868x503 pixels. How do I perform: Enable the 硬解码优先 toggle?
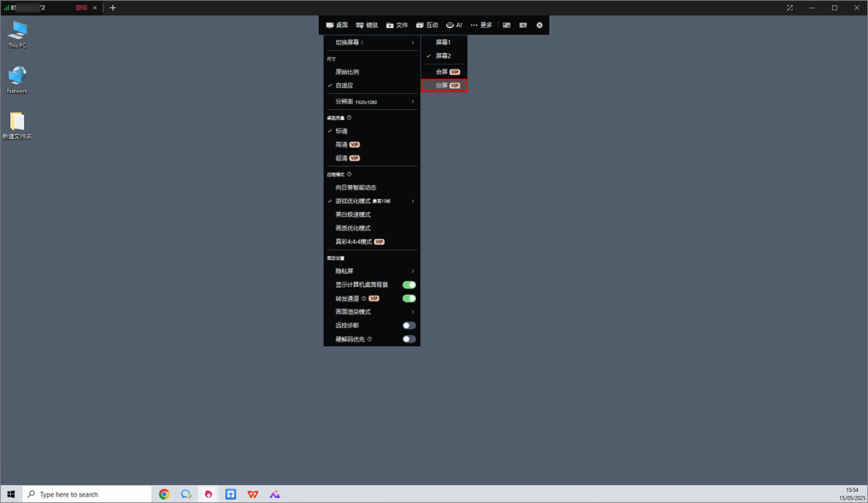tap(409, 339)
